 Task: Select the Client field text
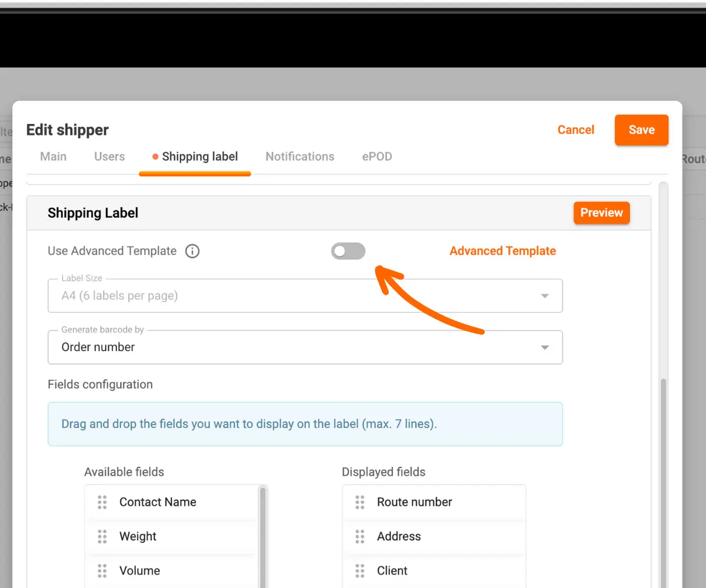tap(392, 570)
